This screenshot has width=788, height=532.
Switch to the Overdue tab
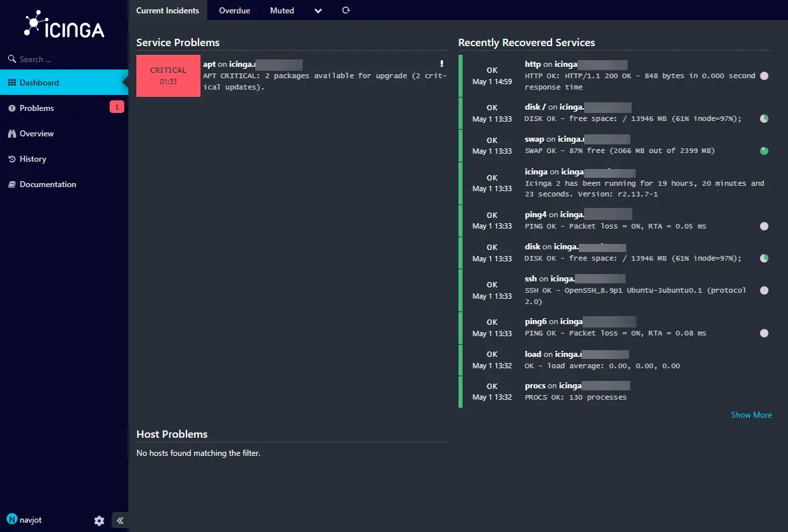point(234,10)
